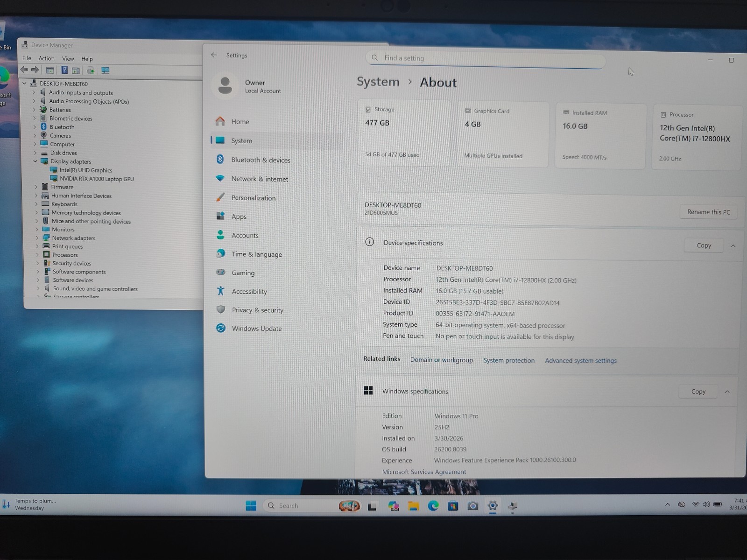Click Forward arrow in Device Manager toolbar
The height and width of the screenshot is (560, 747).
(x=35, y=70)
